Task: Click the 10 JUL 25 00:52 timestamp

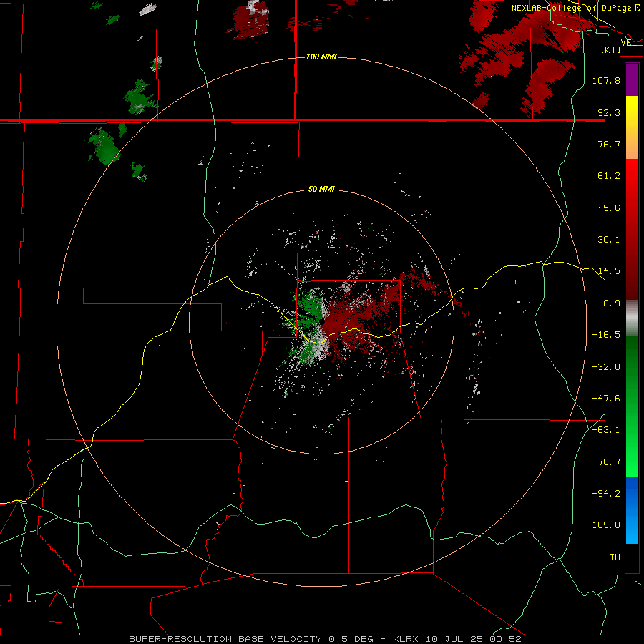Action: pos(474,639)
